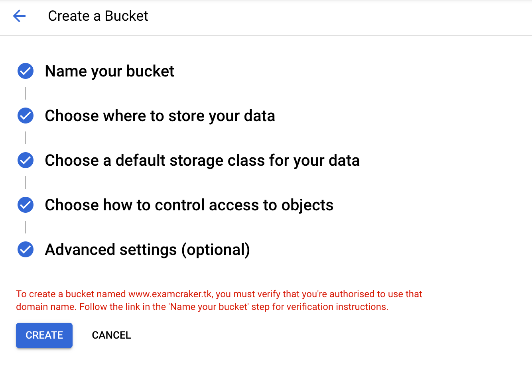
Task: Click the checkmark beside default storage class step
Action: pyautogui.click(x=26, y=161)
